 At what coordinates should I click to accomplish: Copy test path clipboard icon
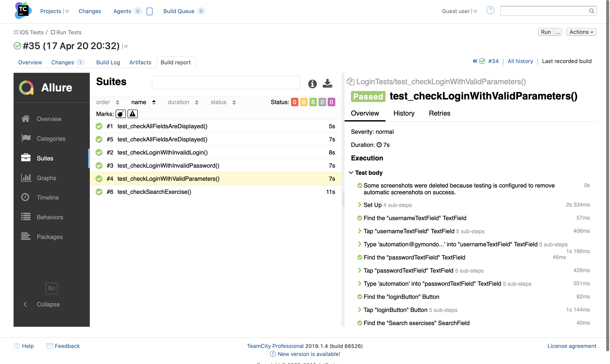coord(350,82)
